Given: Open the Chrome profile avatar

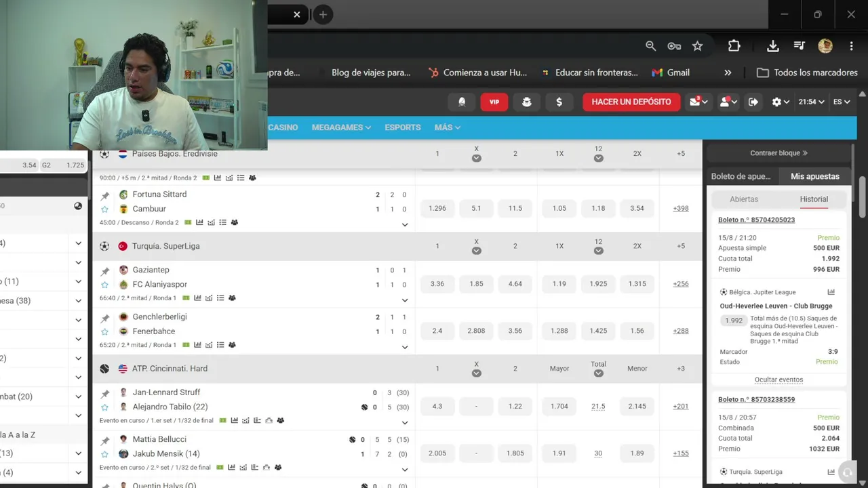Looking at the screenshot, I should coord(825,46).
